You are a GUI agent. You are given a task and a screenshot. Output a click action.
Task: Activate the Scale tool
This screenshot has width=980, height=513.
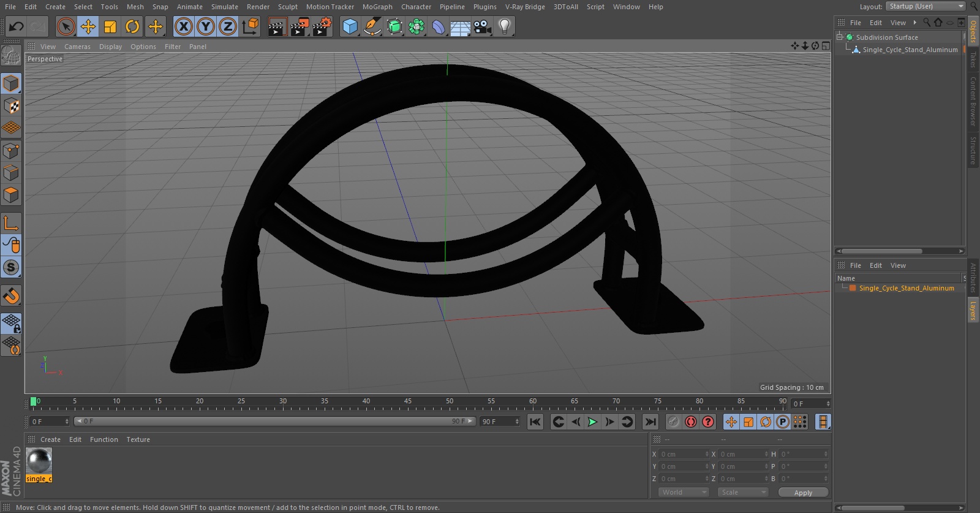point(110,26)
